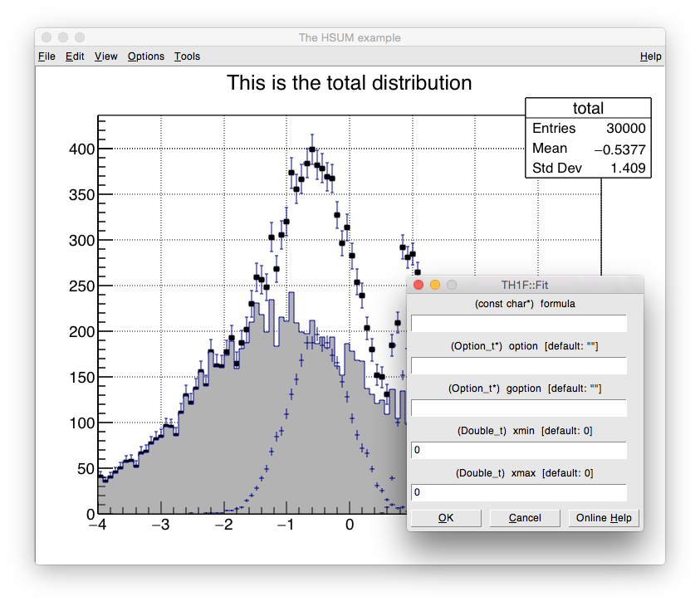Select the 'total' statistics box
Screen dimensions: 700x606
click(588, 138)
